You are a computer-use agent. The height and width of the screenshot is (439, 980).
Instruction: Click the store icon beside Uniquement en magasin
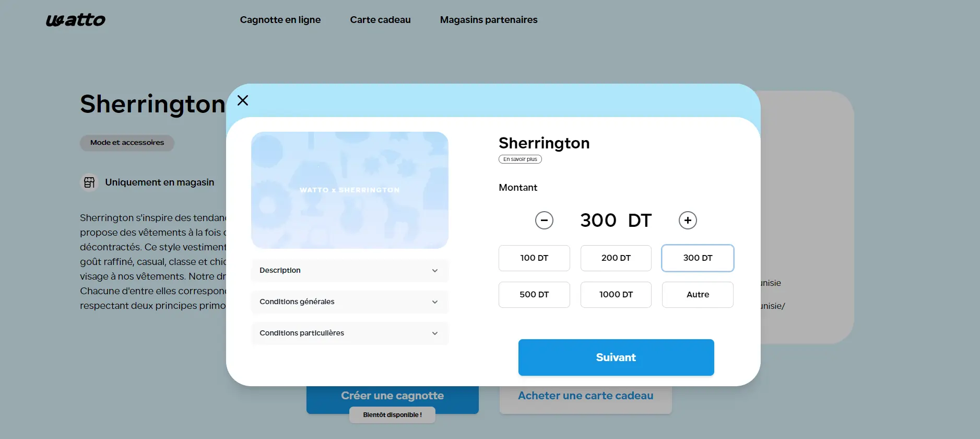pyautogui.click(x=89, y=182)
